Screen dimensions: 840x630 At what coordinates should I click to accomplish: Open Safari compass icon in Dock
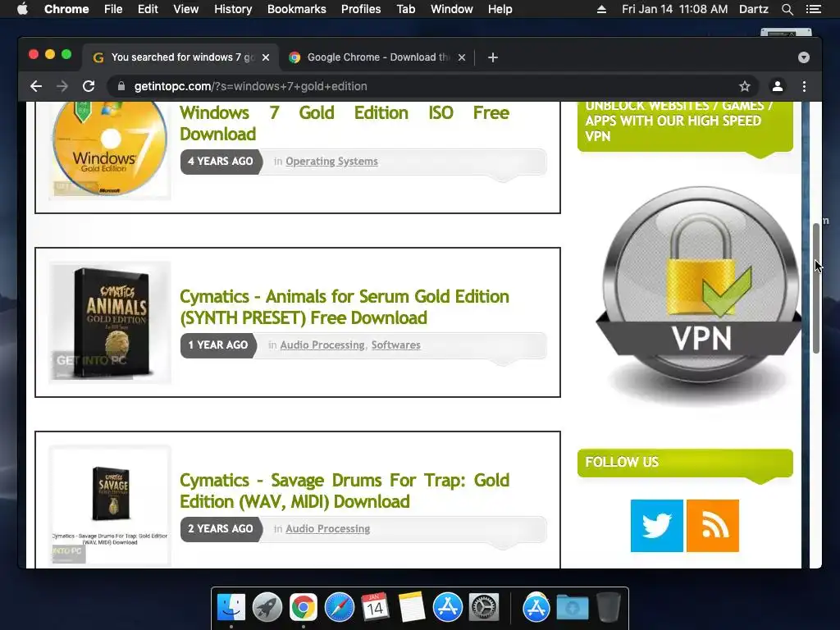coord(339,608)
